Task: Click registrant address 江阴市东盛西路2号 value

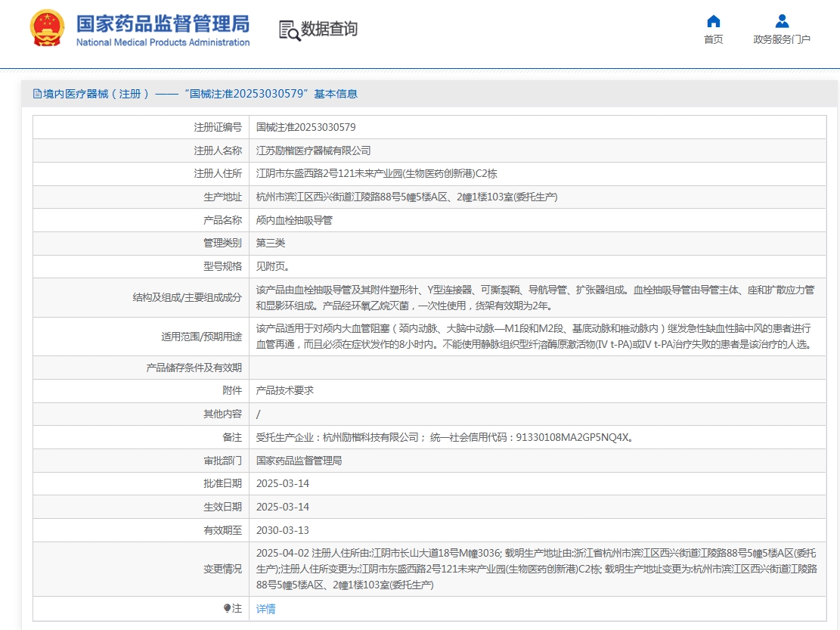Action: tap(377, 174)
